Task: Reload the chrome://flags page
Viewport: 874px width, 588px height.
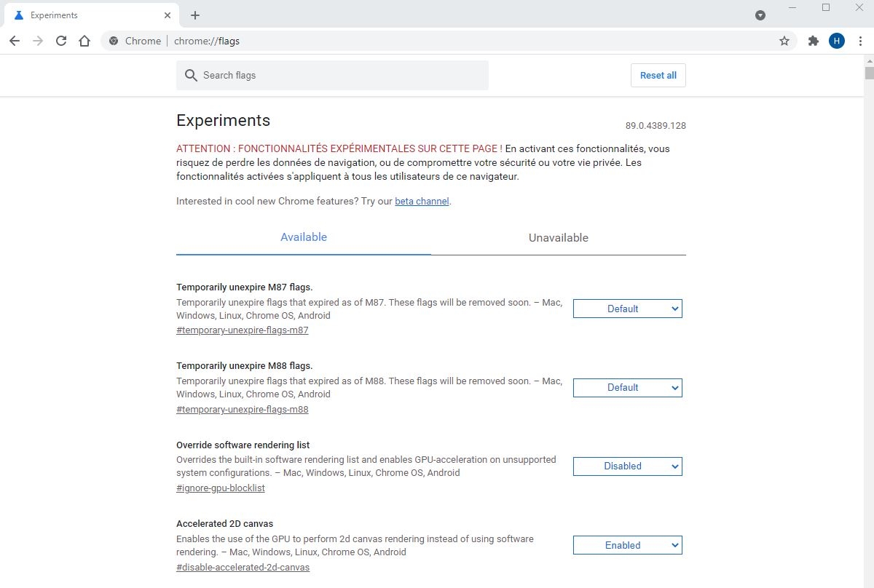Action: tap(61, 41)
